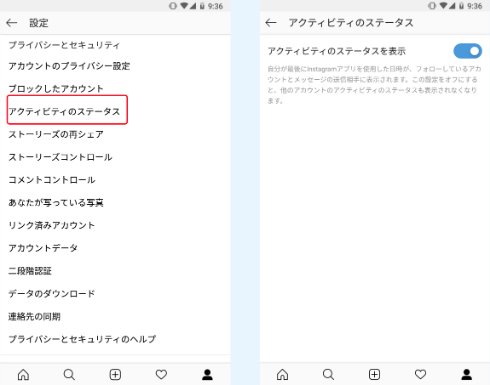Open home icon in left bottom bar
This screenshot has width=490, height=385.
tap(23, 375)
